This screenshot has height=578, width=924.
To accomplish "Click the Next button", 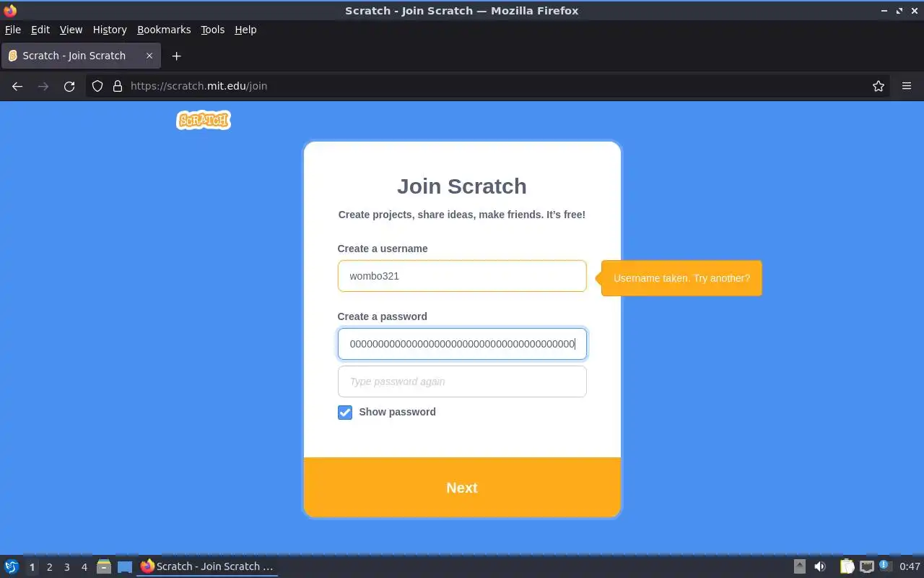I will pyautogui.click(x=462, y=488).
